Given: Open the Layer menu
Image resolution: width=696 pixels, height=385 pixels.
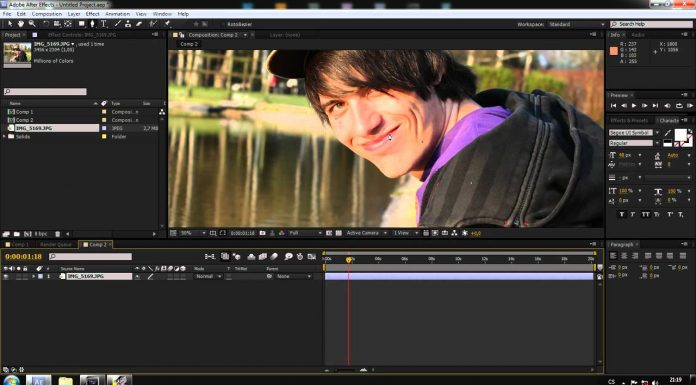Looking at the screenshot, I should pos(74,14).
